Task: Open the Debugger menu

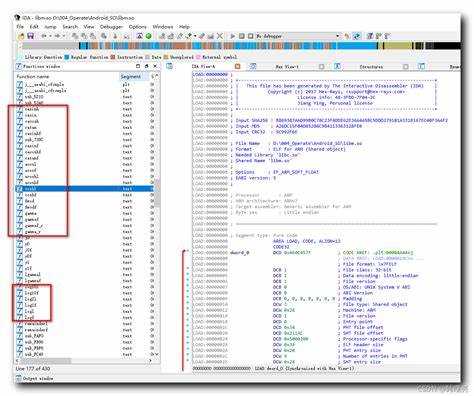Action: point(111,26)
